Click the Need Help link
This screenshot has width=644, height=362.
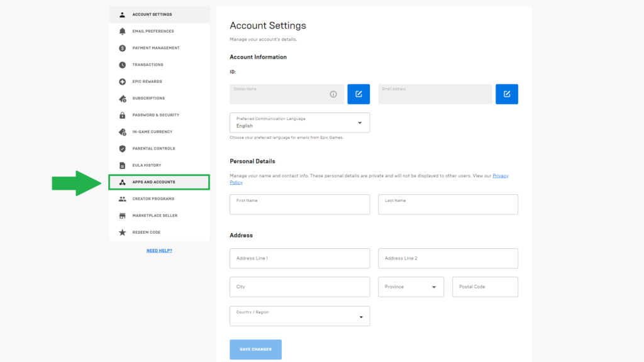158,250
